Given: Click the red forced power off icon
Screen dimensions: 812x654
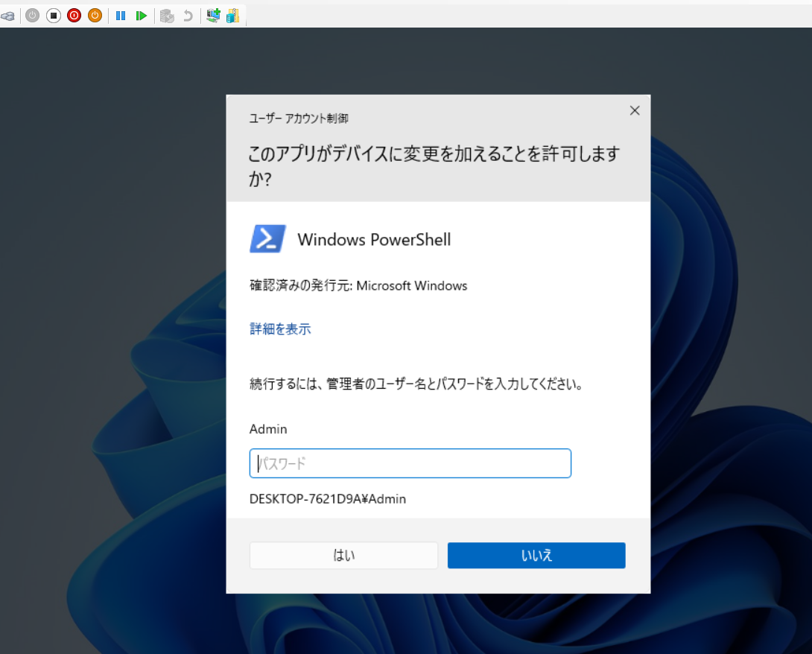Looking at the screenshot, I should pos(73,15).
